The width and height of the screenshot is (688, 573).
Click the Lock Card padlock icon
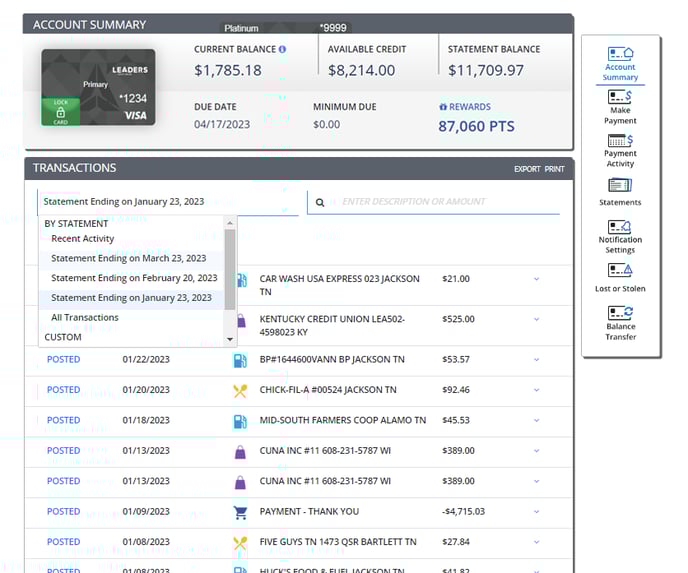click(x=61, y=112)
